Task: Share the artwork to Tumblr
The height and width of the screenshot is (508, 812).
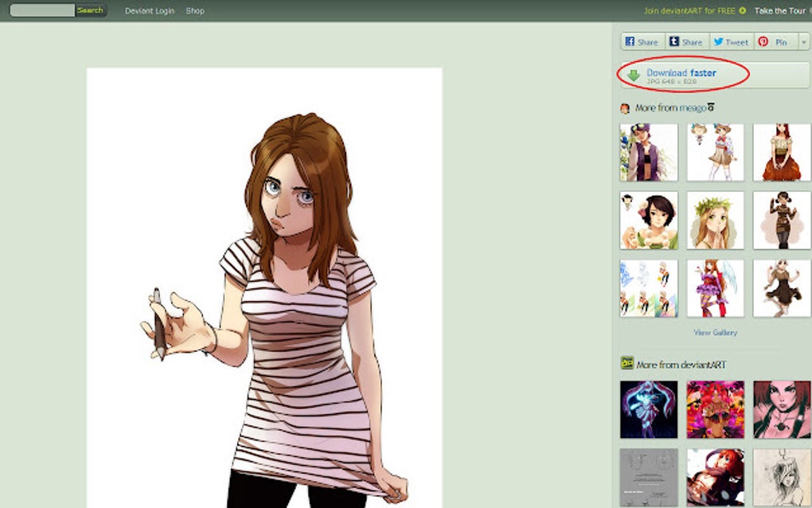Action: tap(686, 41)
